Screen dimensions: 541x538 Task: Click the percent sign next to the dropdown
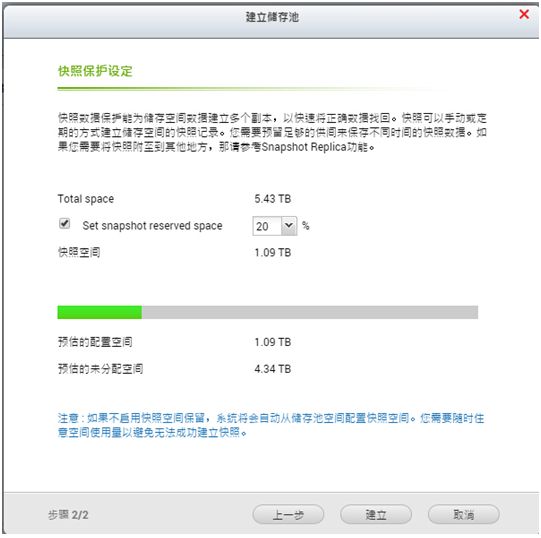(306, 226)
